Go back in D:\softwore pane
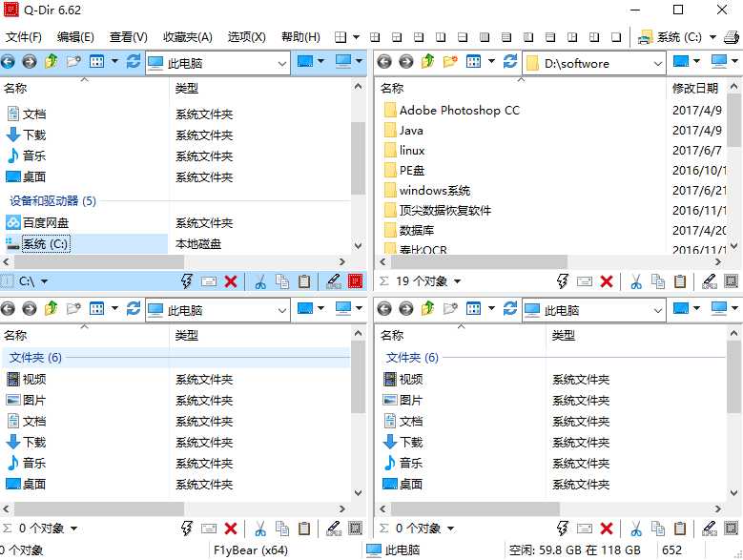The image size is (743, 560). [x=384, y=62]
